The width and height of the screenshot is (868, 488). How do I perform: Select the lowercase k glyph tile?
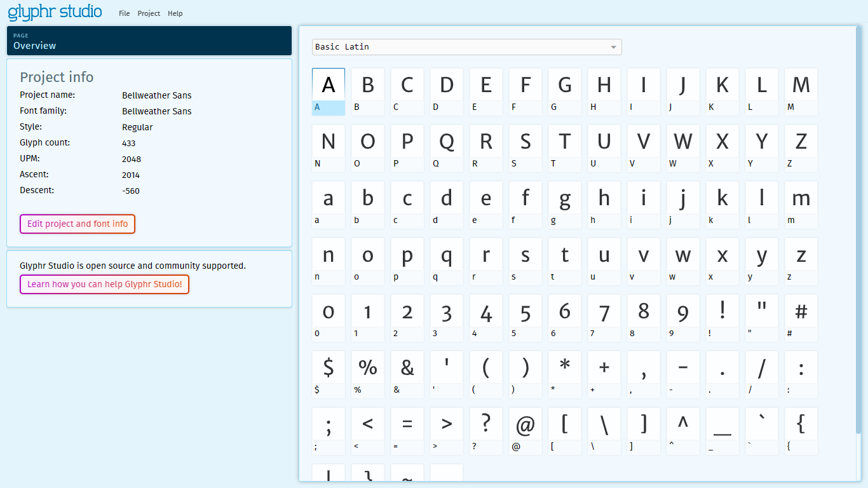pos(722,205)
